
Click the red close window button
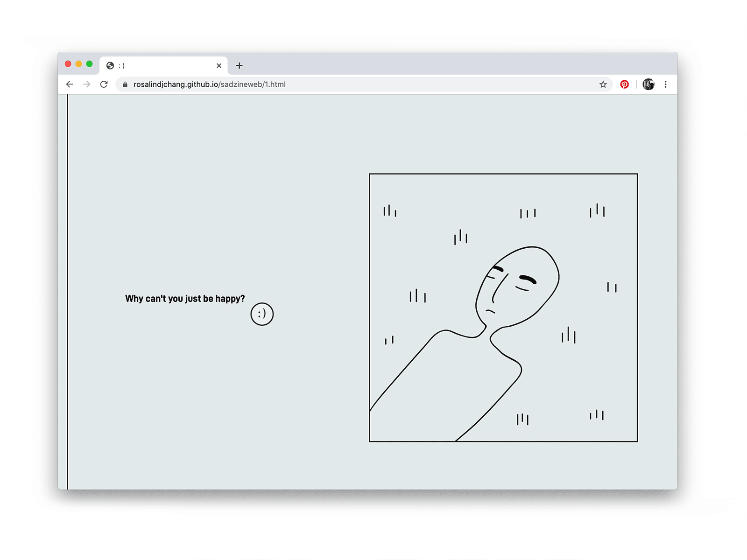click(68, 64)
